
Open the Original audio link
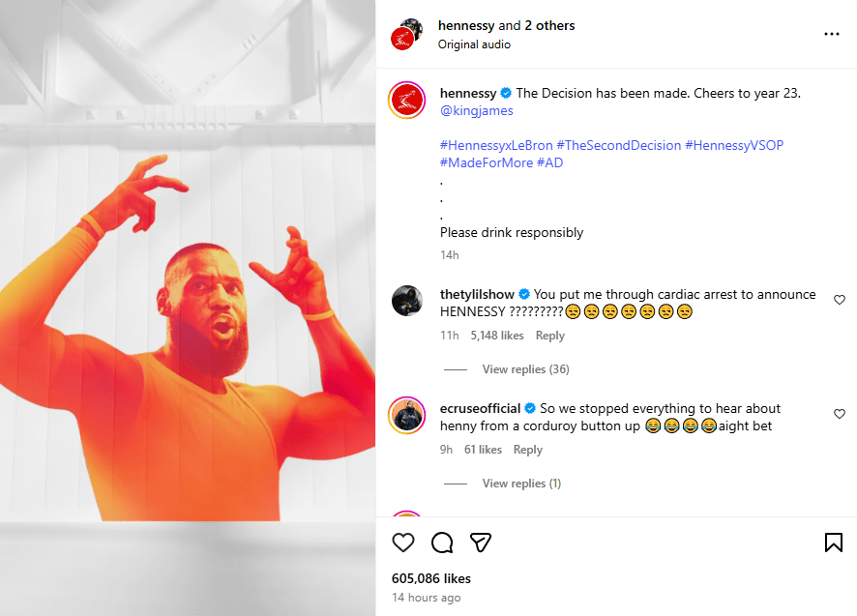tap(474, 44)
